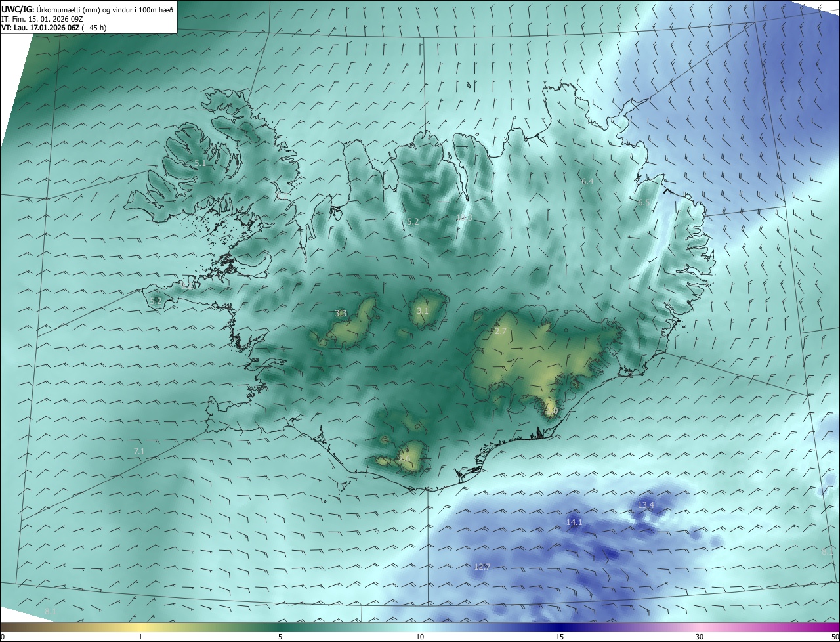Select the 14.1 value label
This screenshot has width=840, height=642.
click(574, 523)
